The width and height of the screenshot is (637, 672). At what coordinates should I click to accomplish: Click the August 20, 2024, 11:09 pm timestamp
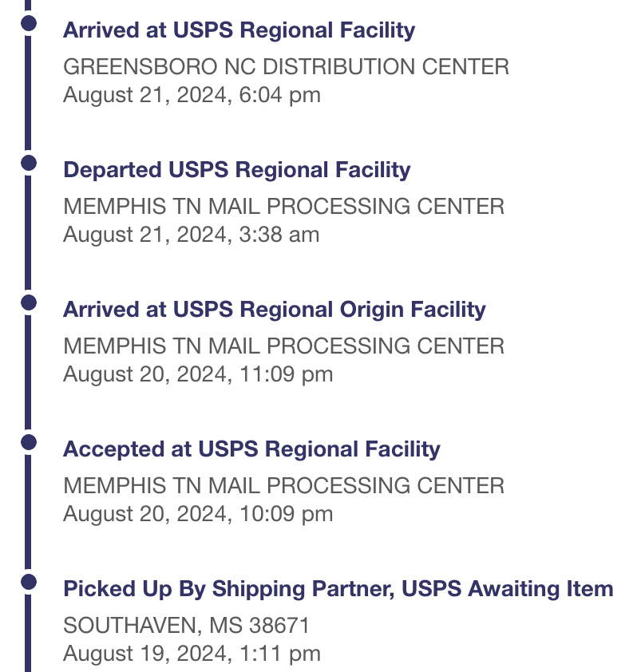(x=197, y=374)
